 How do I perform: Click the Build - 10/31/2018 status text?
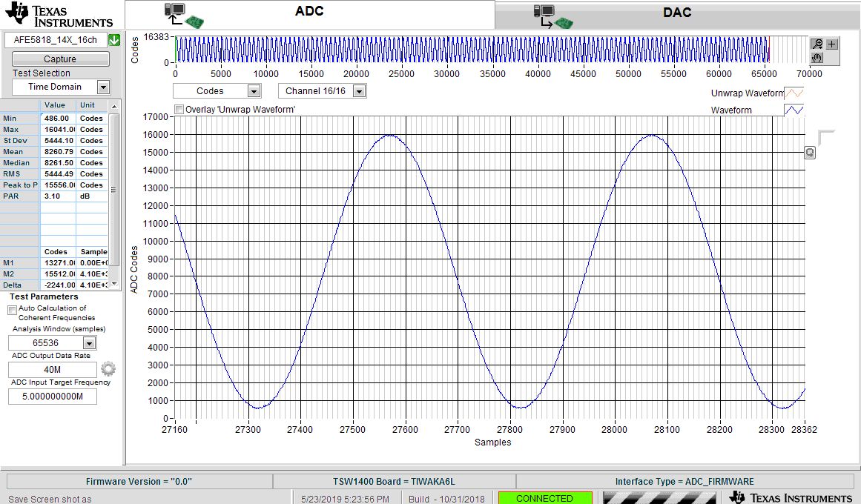(x=446, y=499)
